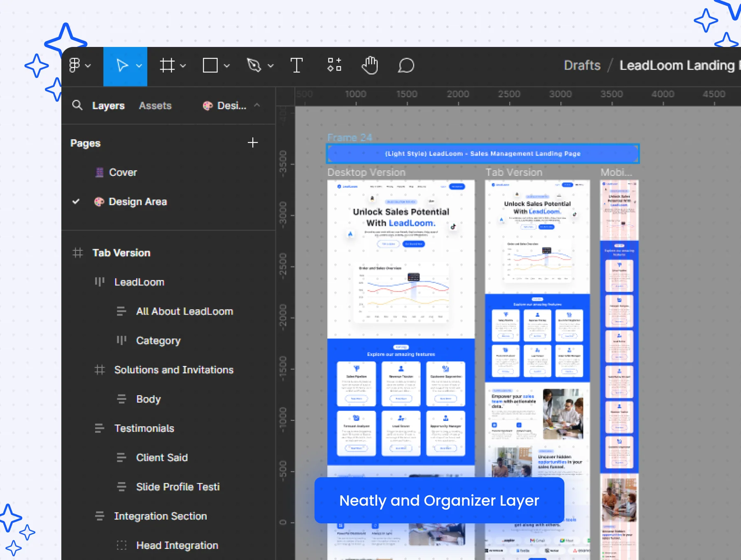
Task: Click frame icon beside Solutions and Invitations
Action: point(100,370)
